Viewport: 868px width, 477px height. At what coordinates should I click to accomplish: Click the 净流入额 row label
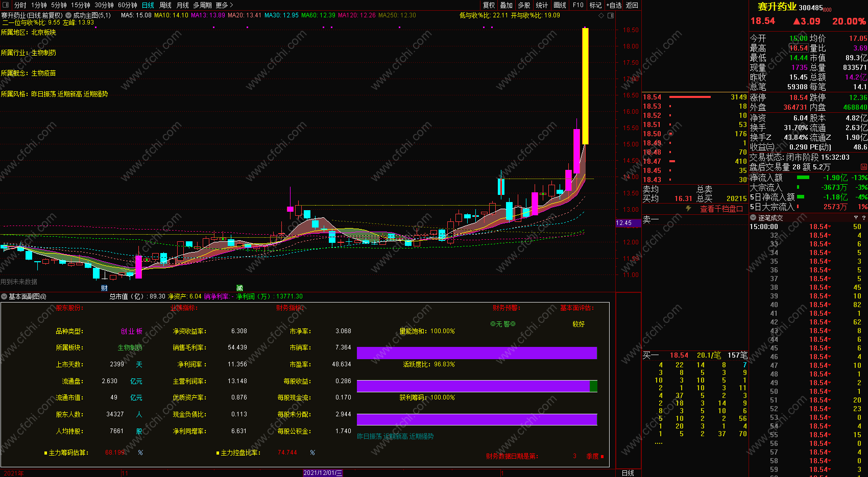pos(766,178)
